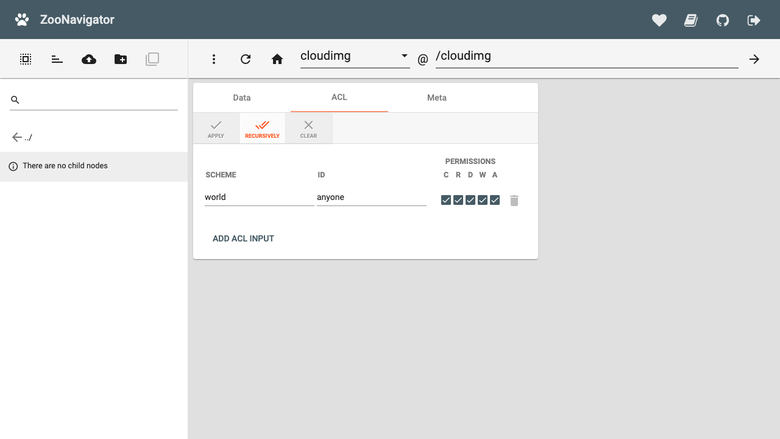Toggle the Read (R) permission checkbox
780x439 pixels.
[x=458, y=200]
